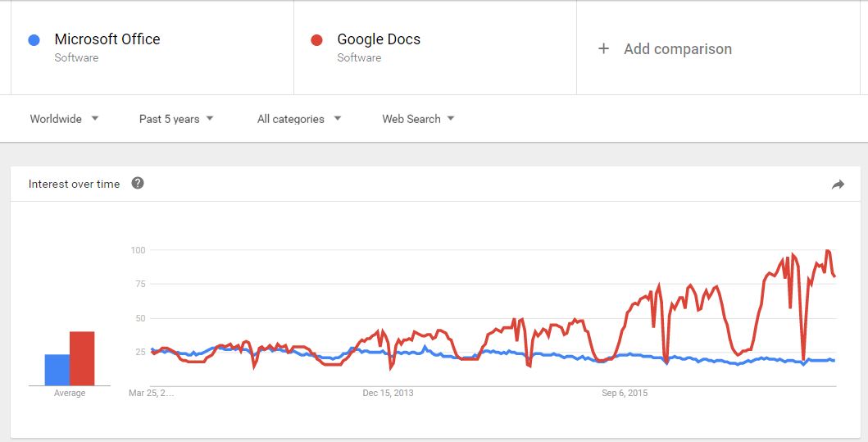Click the Add comparison text
Viewport: 868px width, 442px height.
pos(678,48)
